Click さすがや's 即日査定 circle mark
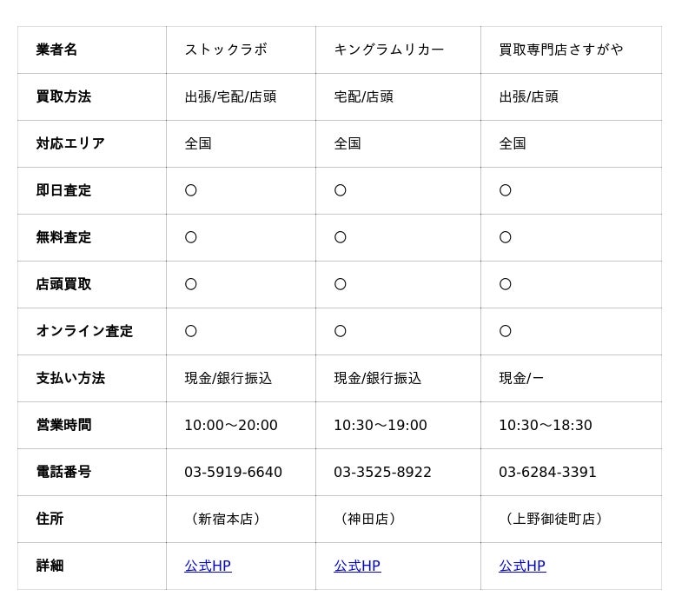Viewport: 695px width, 616px height. coord(506,191)
